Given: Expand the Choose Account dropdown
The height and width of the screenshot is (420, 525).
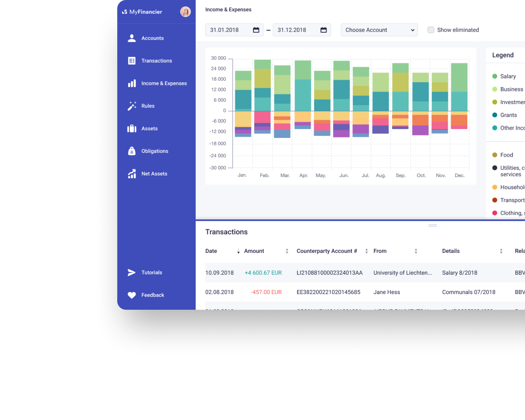Looking at the screenshot, I should coord(379,30).
